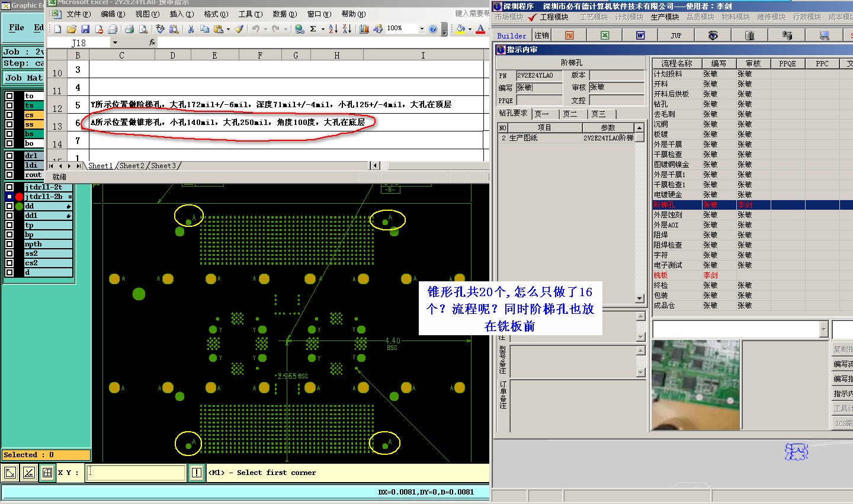This screenshot has height=504, width=853.
Task: Click the 流程名称 column header
Action: (x=676, y=63)
